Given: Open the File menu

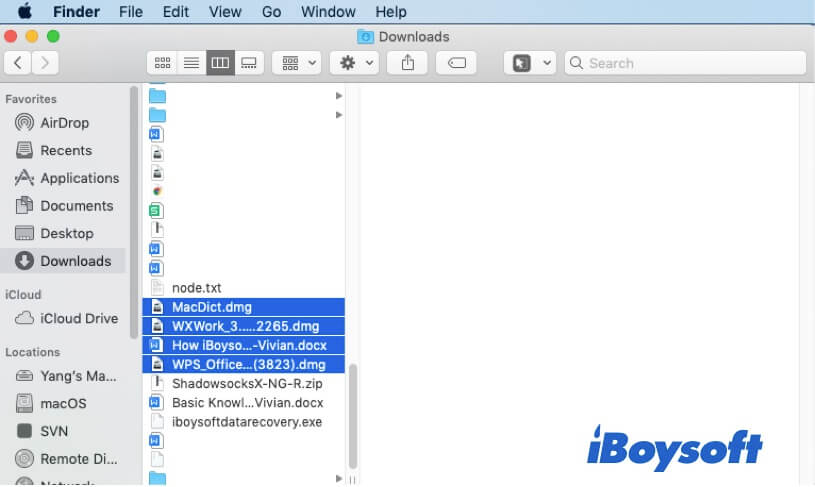Looking at the screenshot, I should tap(130, 12).
